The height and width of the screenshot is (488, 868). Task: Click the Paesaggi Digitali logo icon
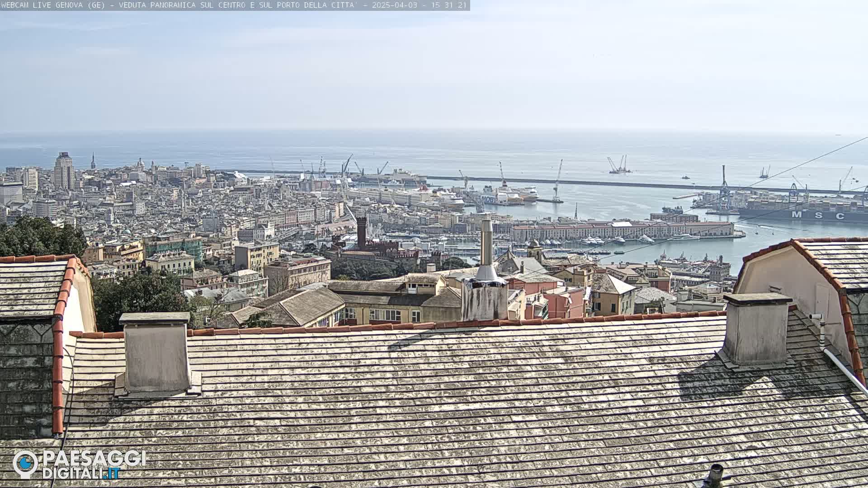click(26, 464)
